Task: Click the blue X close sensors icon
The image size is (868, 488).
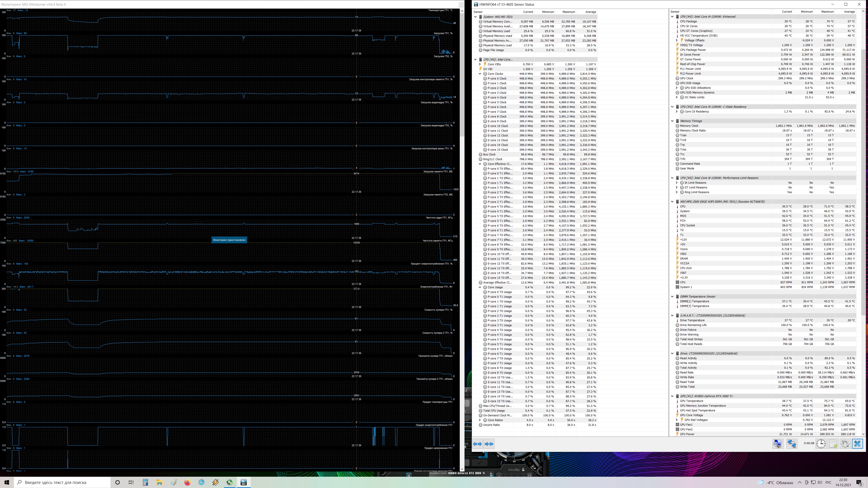Action: [857, 444]
